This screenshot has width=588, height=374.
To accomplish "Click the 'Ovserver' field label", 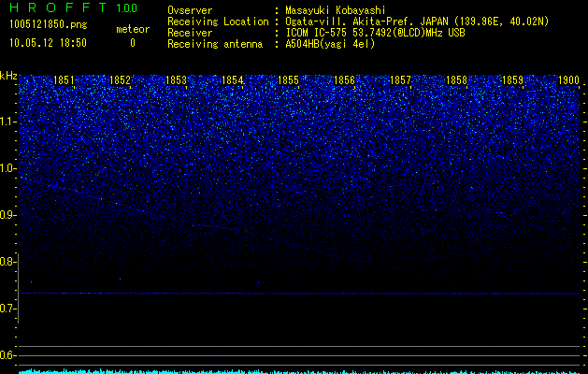I will (x=190, y=10).
